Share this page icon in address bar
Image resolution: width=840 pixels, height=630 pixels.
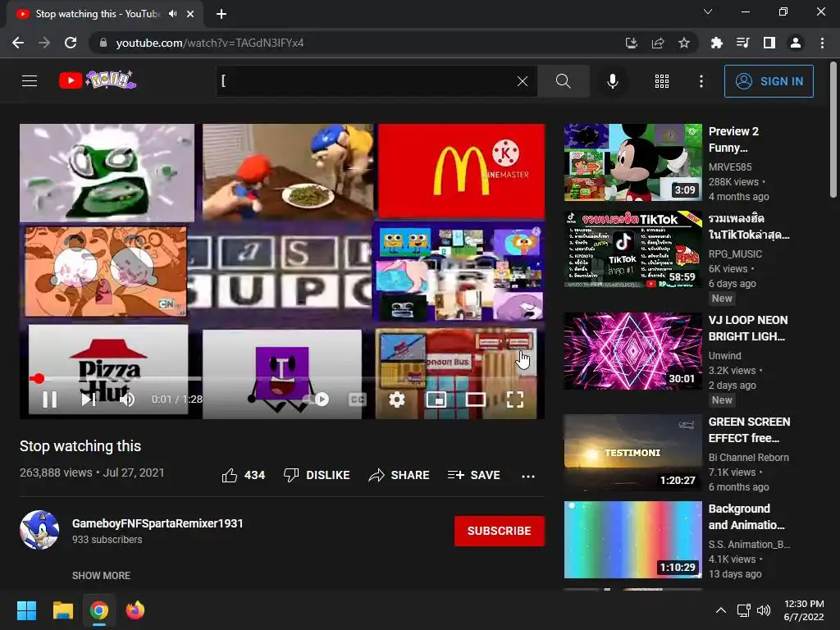coord(658,43)
